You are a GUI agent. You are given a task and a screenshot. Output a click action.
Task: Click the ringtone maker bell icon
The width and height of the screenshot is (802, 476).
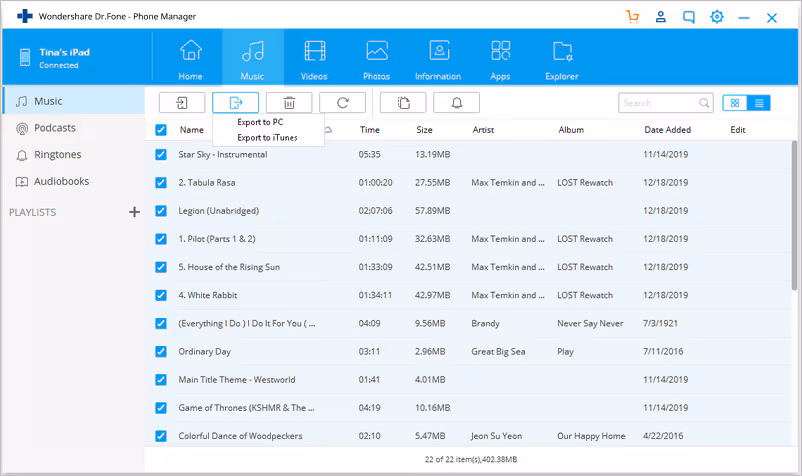pos(456,103)
